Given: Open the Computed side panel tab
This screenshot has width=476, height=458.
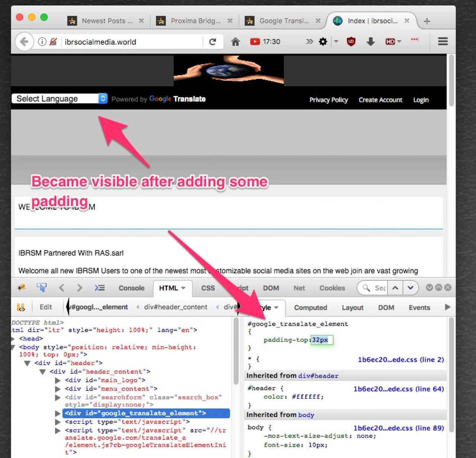Looking at the screenshot, I should click(311, 307).
